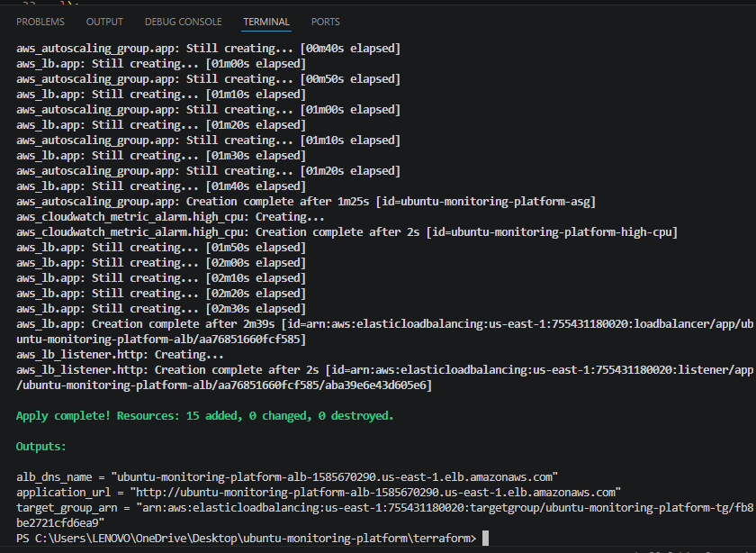This screenshot has width=756, height=553.
Task: Click the TERMINAL tab
Action: (266, 22)
